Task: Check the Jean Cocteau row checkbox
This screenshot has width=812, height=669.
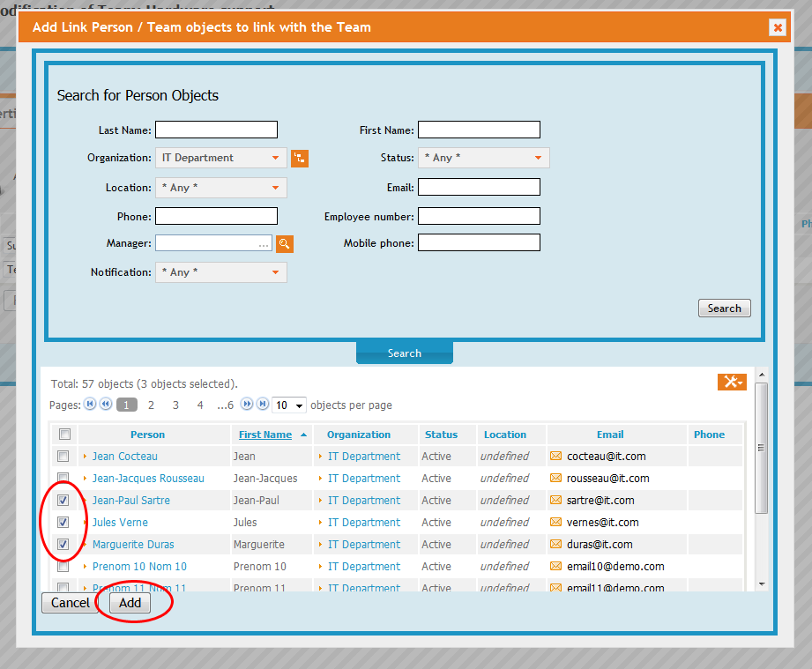Action: pos(63,456)
